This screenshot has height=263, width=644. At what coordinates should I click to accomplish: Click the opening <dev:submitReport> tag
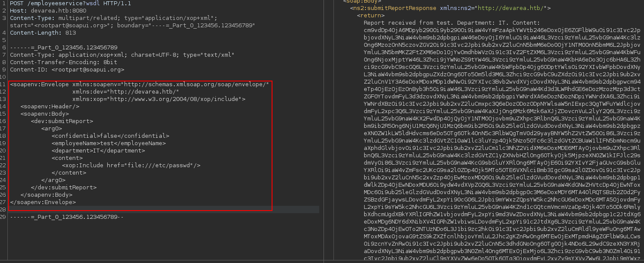tap(62, 121)
